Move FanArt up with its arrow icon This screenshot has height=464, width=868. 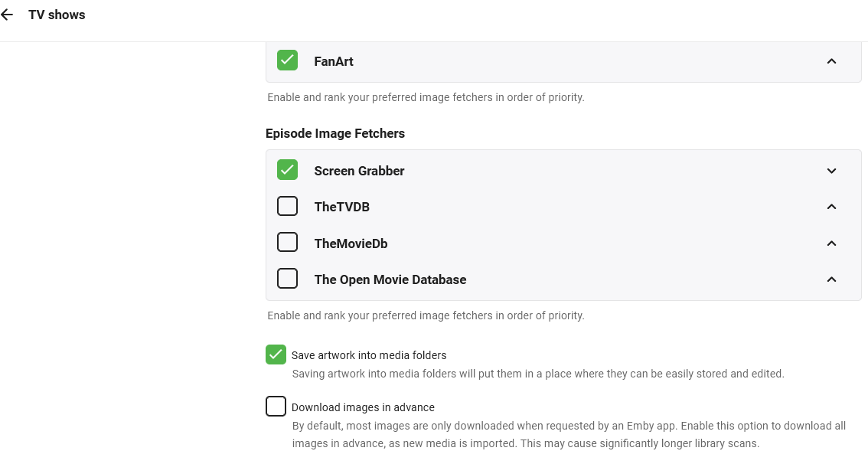pyautogui.click(x=831, y=61)
